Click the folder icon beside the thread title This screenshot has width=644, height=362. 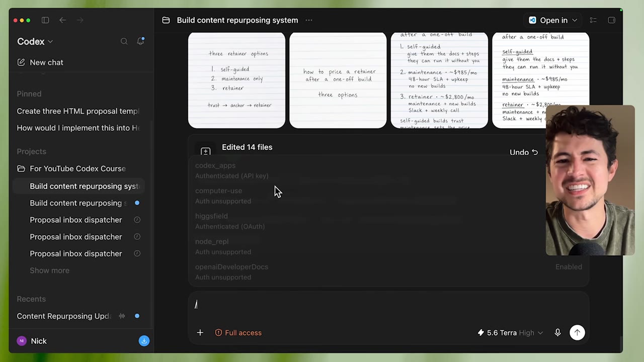pos(166,20)
